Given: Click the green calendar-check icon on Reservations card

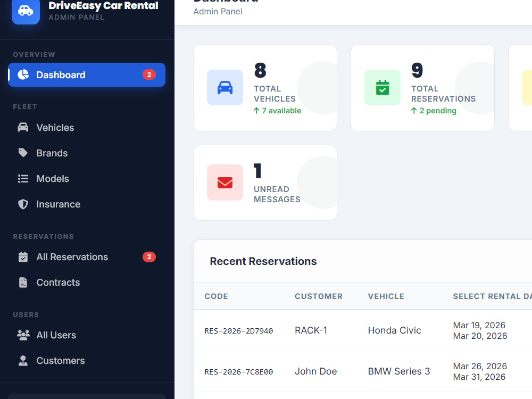Looking at the screenshot, I should (x=383, y=88).
